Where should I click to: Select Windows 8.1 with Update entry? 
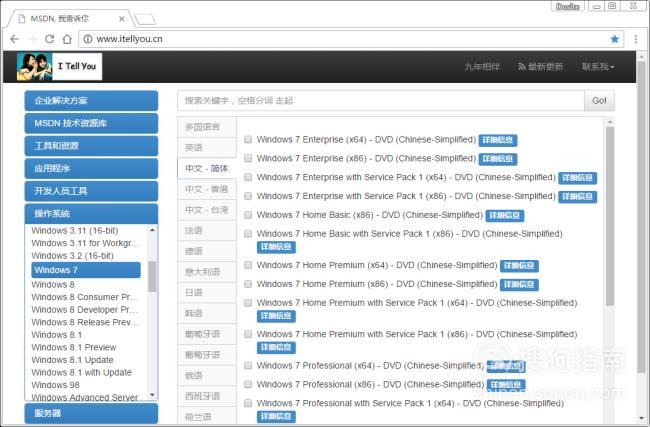(82, 373)
